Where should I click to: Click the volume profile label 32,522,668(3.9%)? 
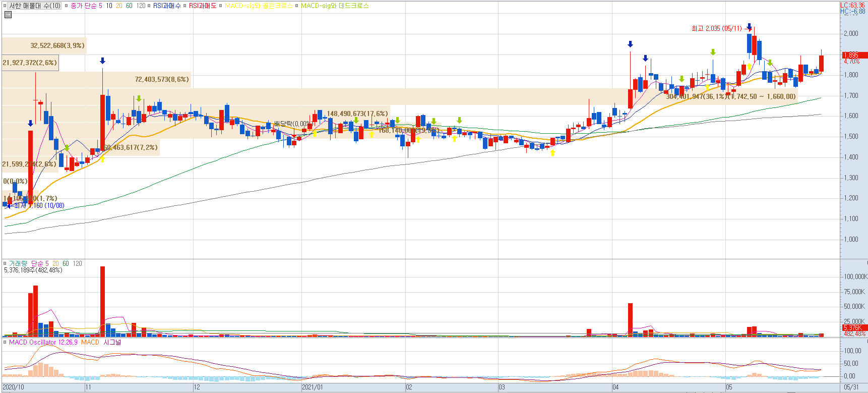tap(57, 45)
